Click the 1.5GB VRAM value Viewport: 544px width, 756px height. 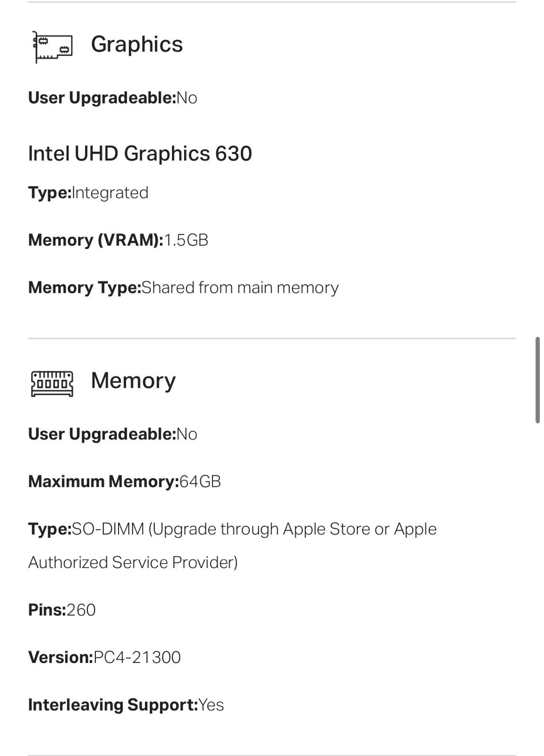186,240
